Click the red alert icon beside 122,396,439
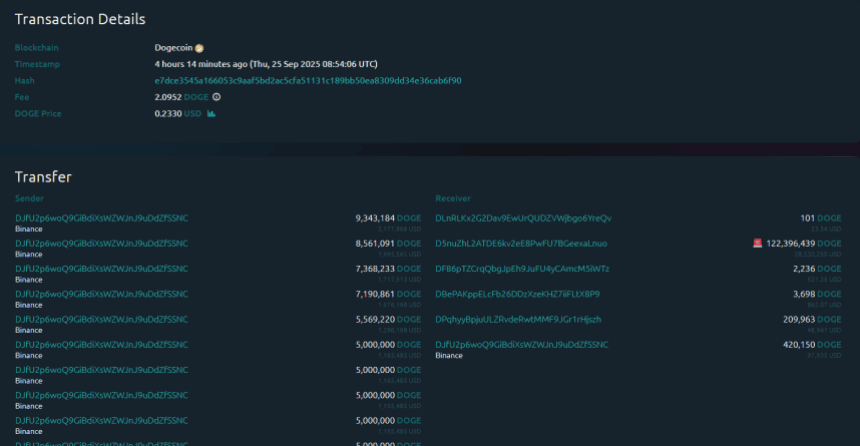Viewport: 860px width, 446px height. tap(757, 243)
